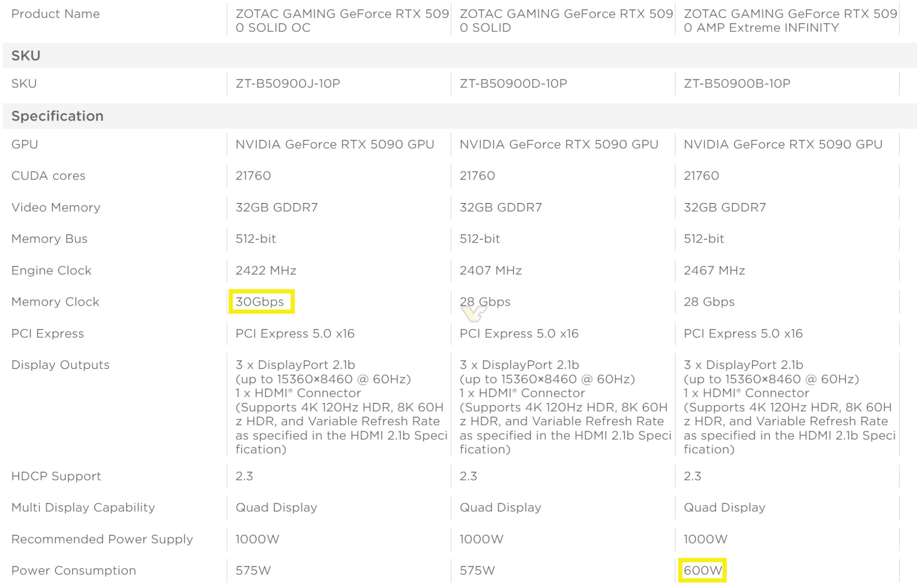Click SKU ZT-B50900D-10P
The width and height of the screenshot is (917, 588).
coord(513,83)
